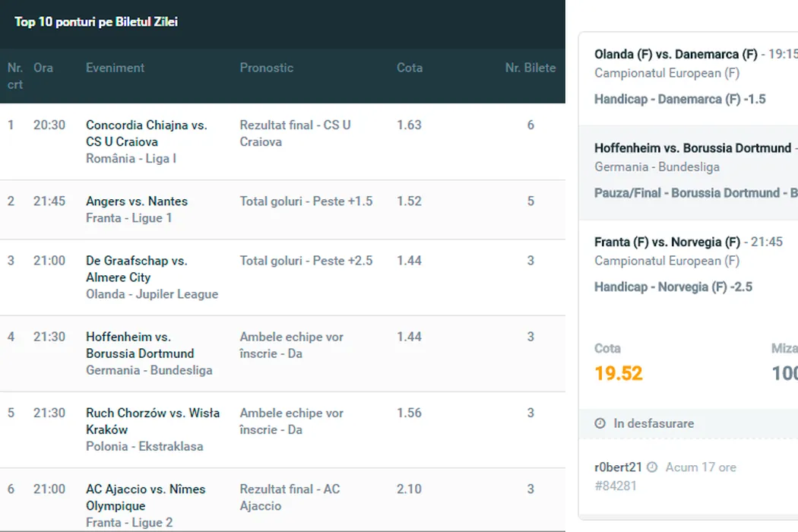
Task: Open Hoffenheim vs. Borussia Dortmund in the table
Action: coord(140,345)
